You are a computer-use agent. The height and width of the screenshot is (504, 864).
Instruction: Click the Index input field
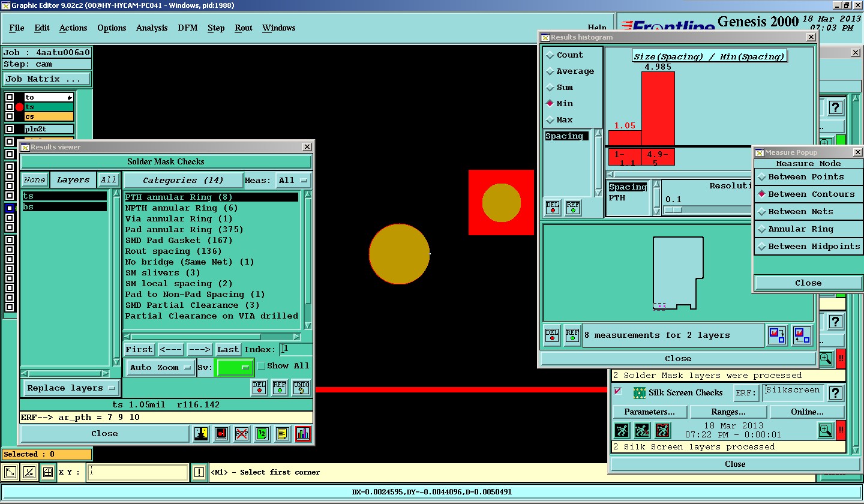pyautogui.click(x=296, y=349)
